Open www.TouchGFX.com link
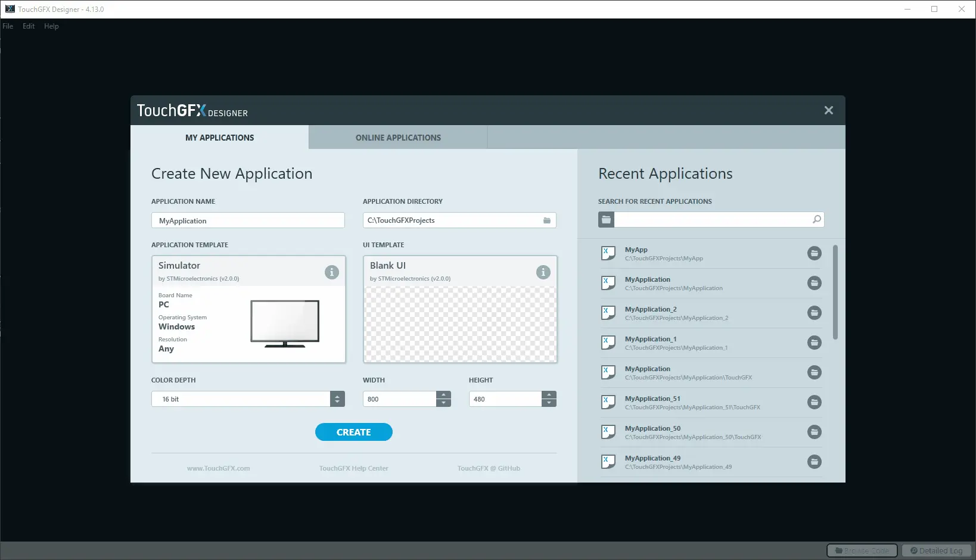This screenshot has height=560, width=976. (x=219, y=468)
